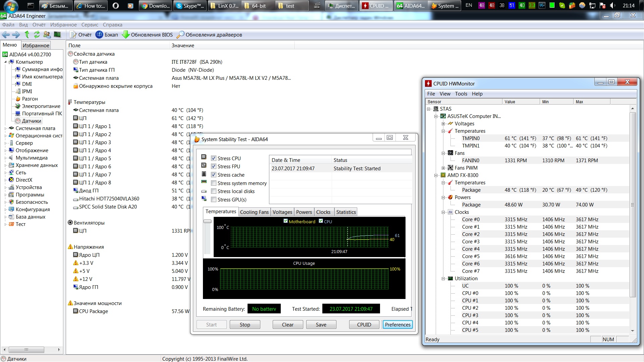This screenshot has width=644, height=362.
Task: Click the Preferences button
Action: point(397,324)
